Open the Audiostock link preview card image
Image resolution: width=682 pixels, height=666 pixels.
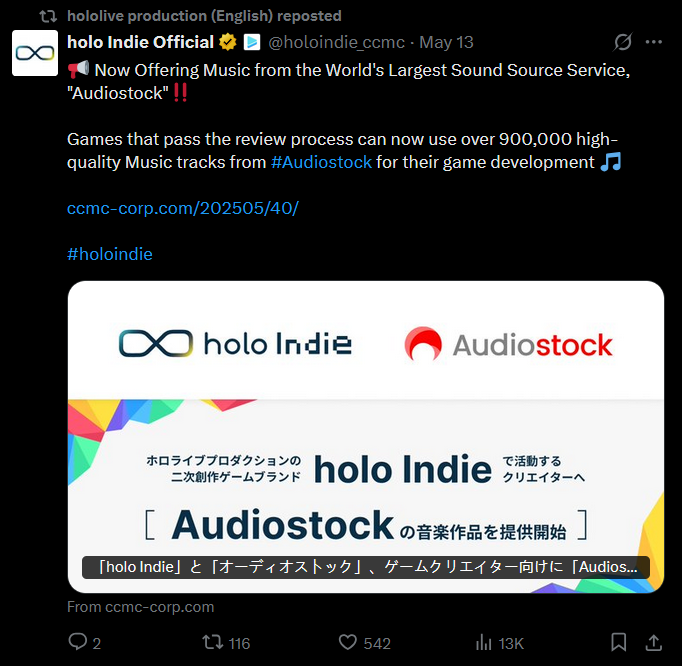[366, 437]
